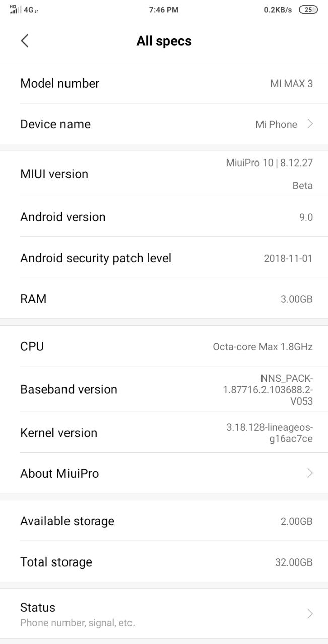Open Status phone number, signal row
Screen dimensions: 328x644
pos(164,614)
